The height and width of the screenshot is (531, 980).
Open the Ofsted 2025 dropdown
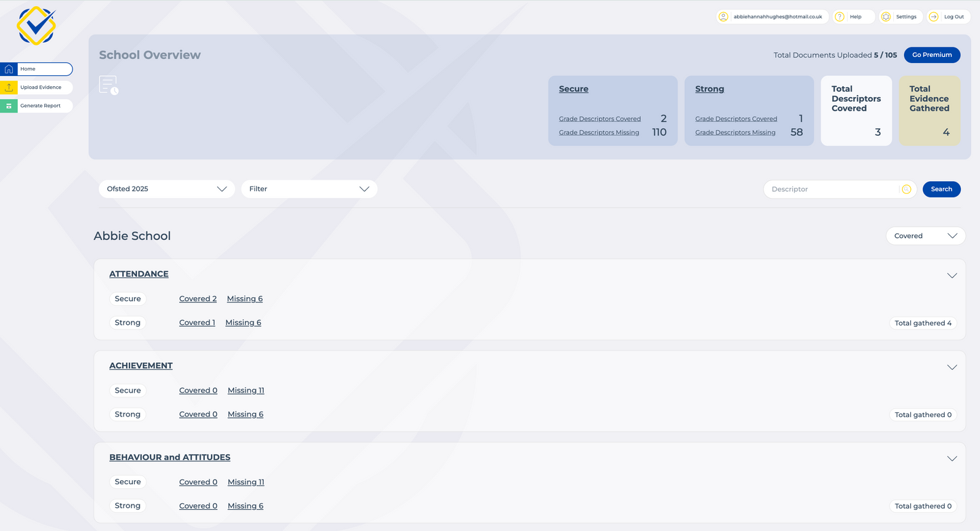166,189
